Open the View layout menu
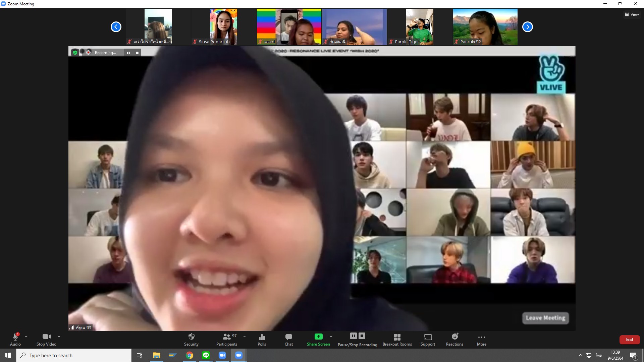 coord(632,14)
